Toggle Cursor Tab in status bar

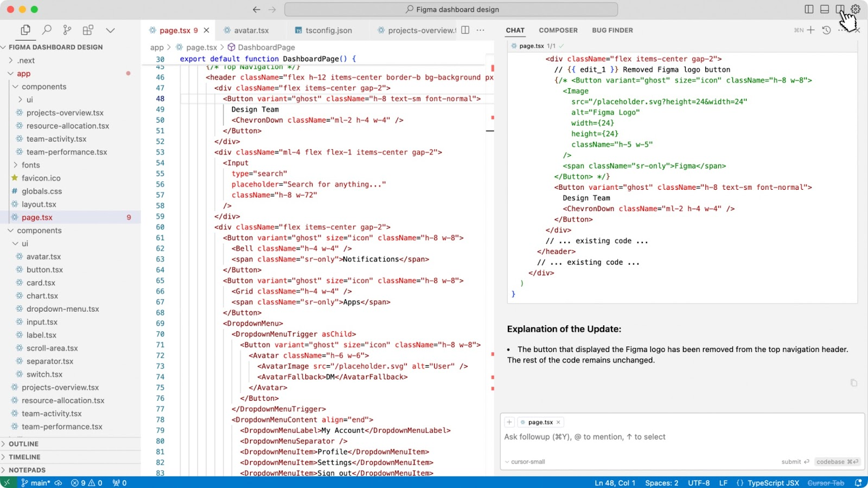pos(826,483)
